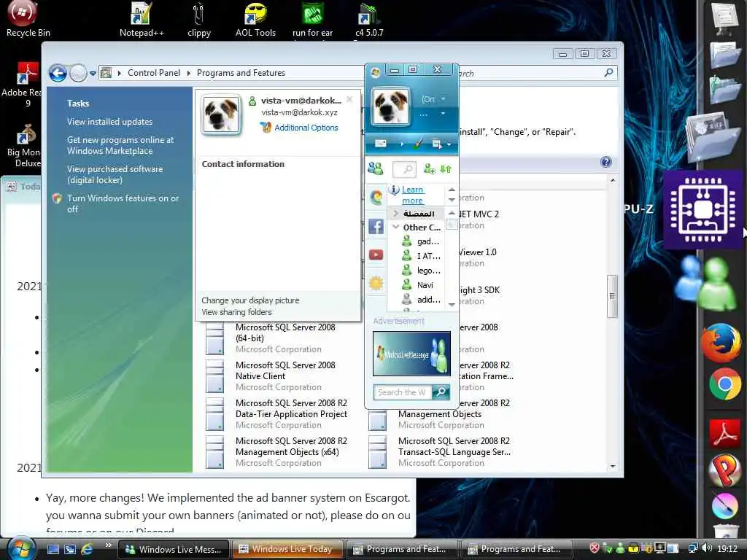Open Recycle Bin on the desktop
This screenshot has width=747, height=560.
tap(28, 19)
